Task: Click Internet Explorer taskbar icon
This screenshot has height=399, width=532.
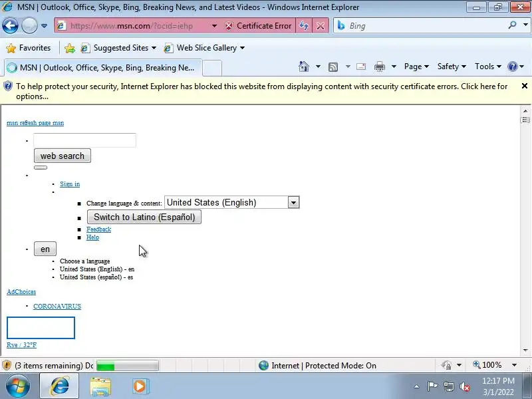Action: (59, 386)
